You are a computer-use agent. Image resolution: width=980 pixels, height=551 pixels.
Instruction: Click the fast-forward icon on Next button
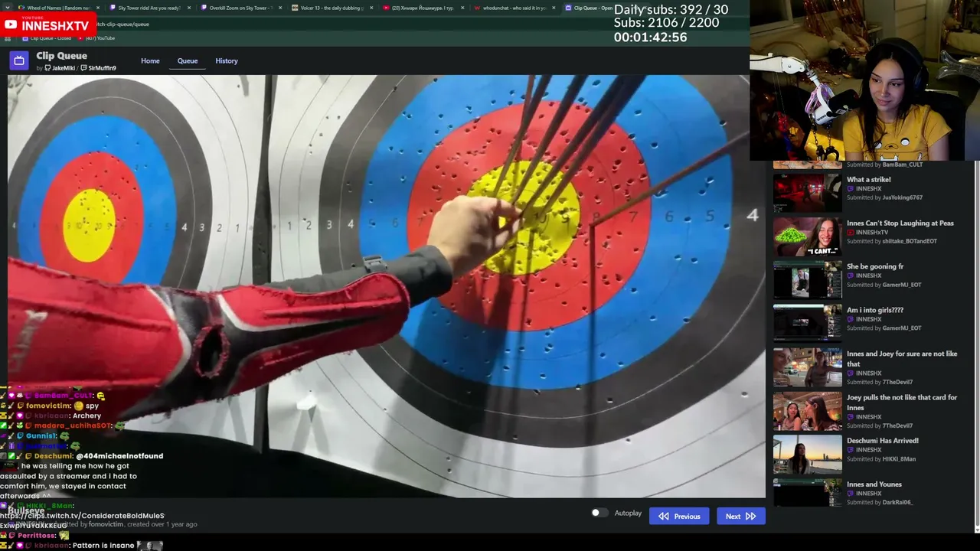(x=750, y=517)
